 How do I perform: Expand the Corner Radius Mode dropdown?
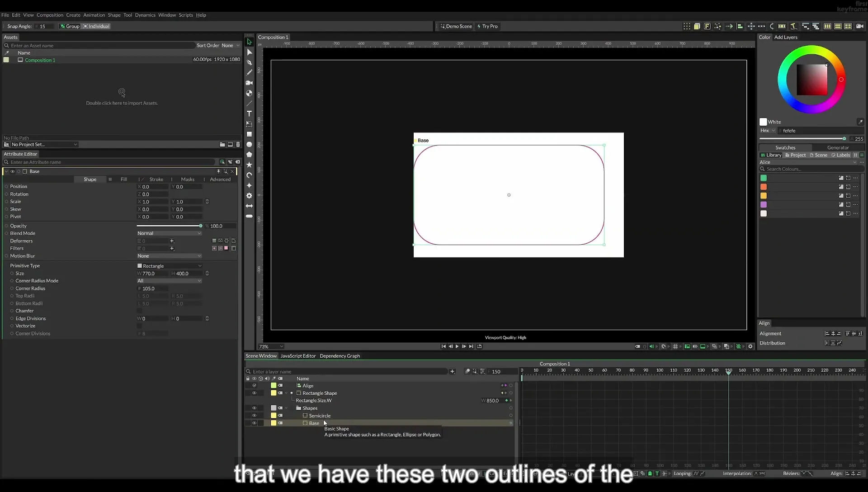coord(170,281)
